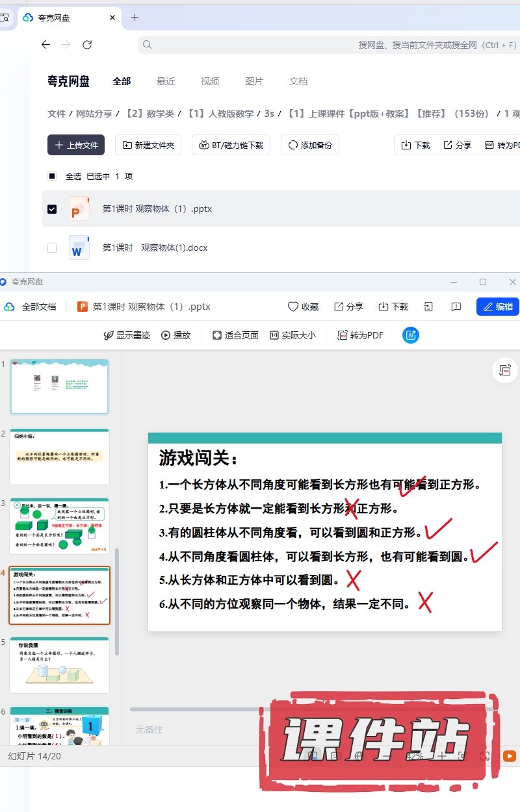Image resolution: width=520 pixels, height=812 pixels.
Task: Click the browser reload icon
Action: click(87, 45)
